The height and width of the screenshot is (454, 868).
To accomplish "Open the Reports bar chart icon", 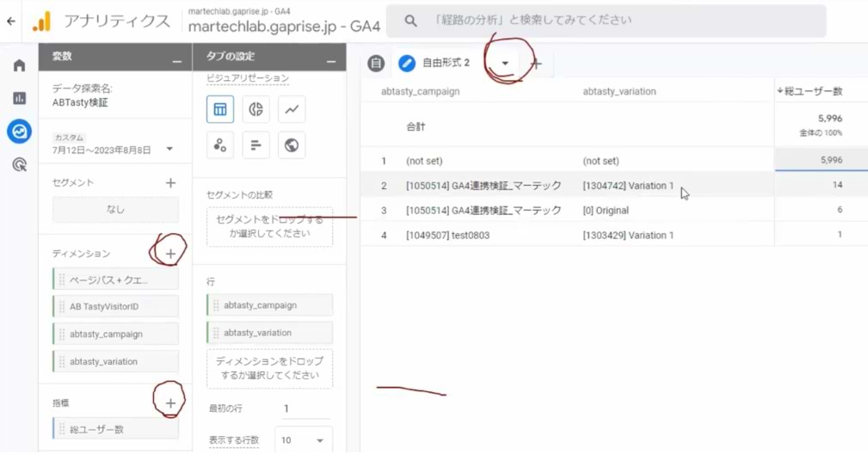I will pos(20,98).
